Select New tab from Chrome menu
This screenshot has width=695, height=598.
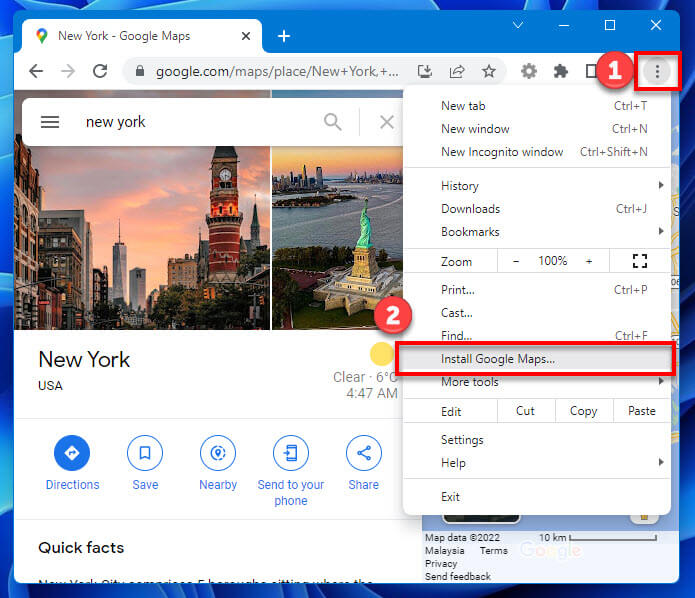[x=537, y=106]
